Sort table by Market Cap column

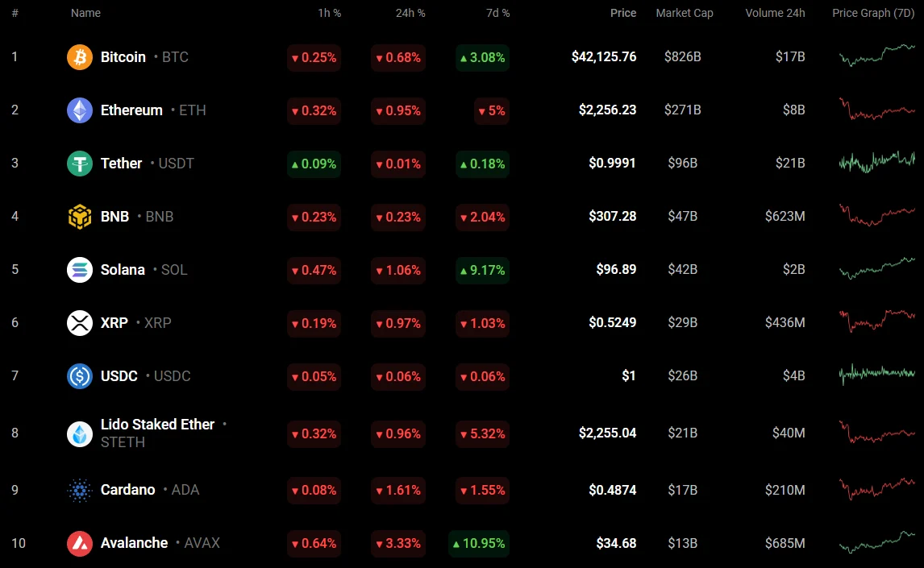[684, 13]
